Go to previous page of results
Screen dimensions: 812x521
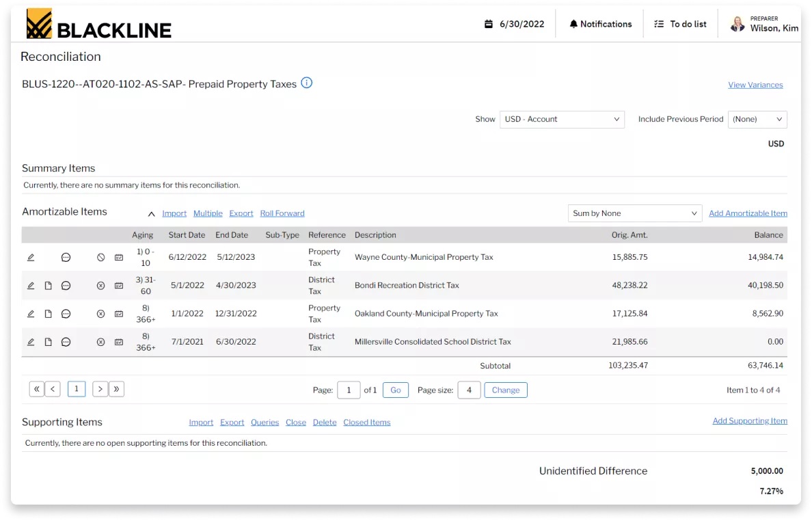point(53,389)
